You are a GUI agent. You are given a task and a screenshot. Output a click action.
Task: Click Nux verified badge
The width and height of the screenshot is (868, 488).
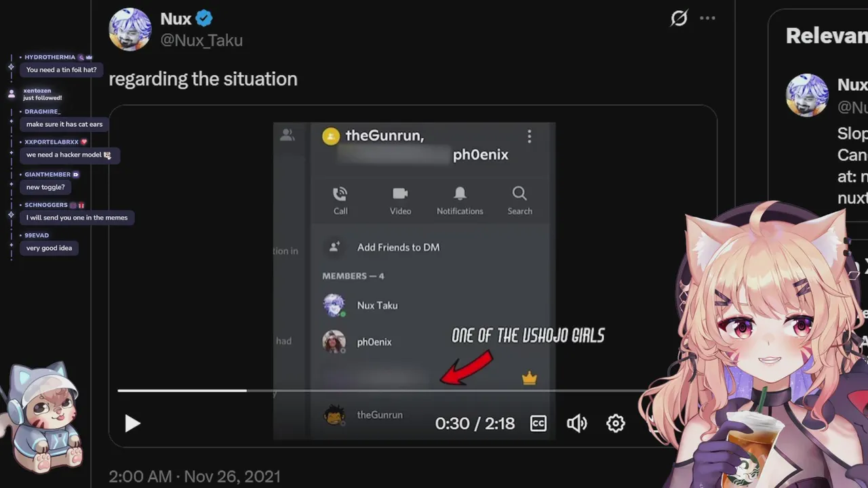(x=205, y=18)
